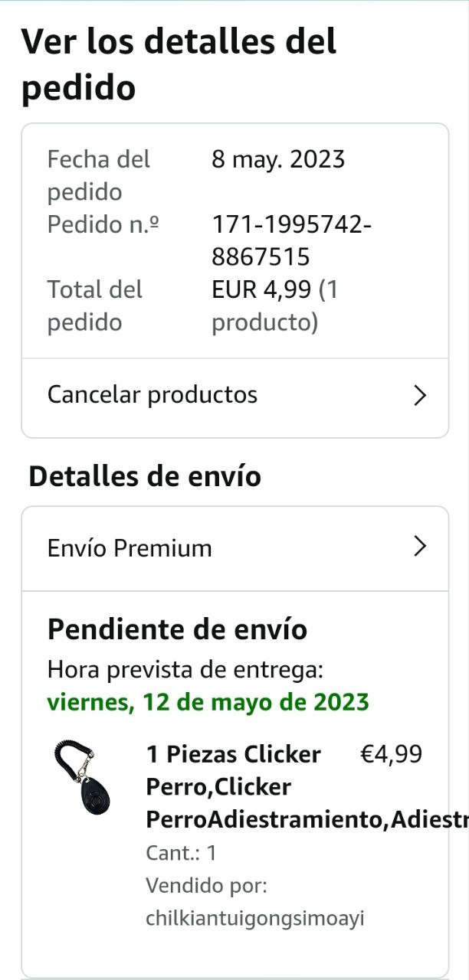The width and height of the screenshot is (469, 980).
Task: Click the Pedido n.º label
Action: 103,225
